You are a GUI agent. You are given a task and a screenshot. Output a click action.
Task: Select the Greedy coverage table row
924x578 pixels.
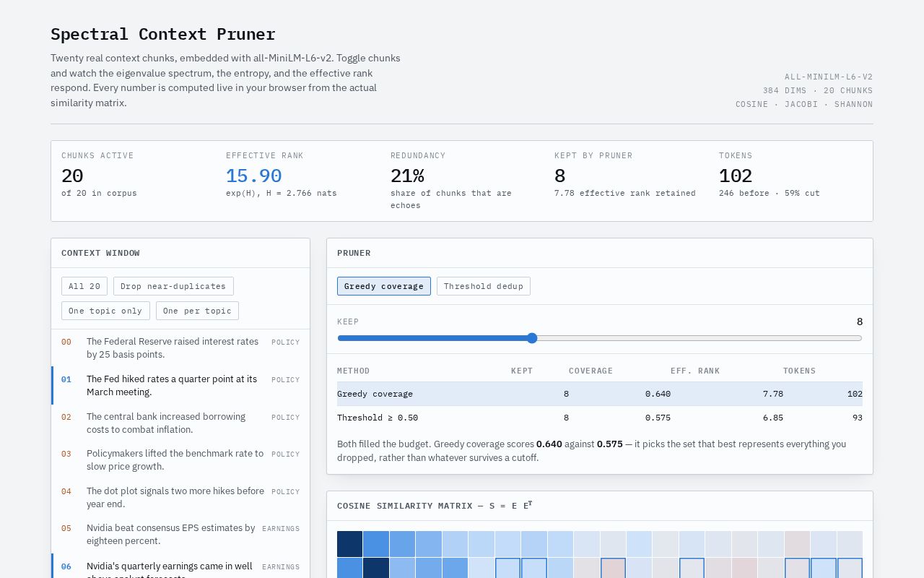600,394
